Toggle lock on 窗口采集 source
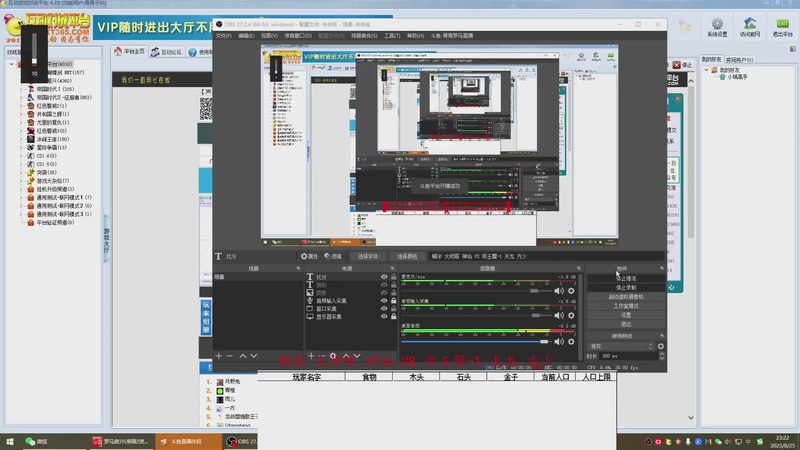 click(x=393, y=308)
